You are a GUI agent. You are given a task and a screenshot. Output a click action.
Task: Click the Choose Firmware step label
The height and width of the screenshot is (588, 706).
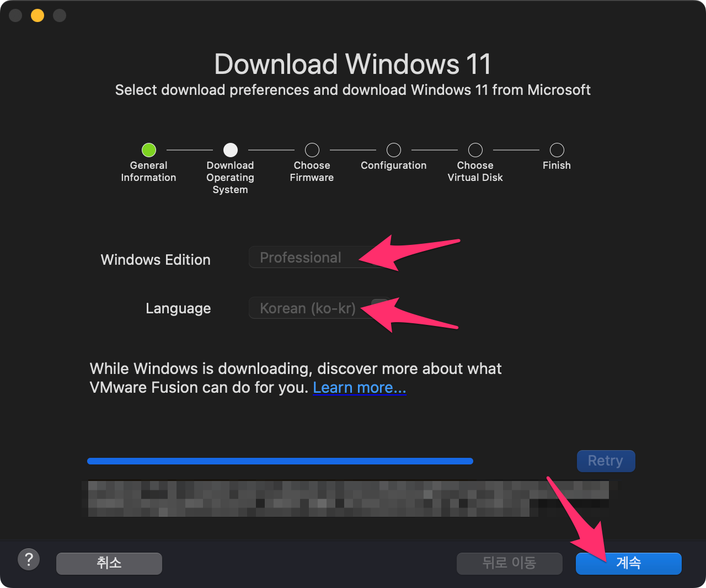point(312,172)
